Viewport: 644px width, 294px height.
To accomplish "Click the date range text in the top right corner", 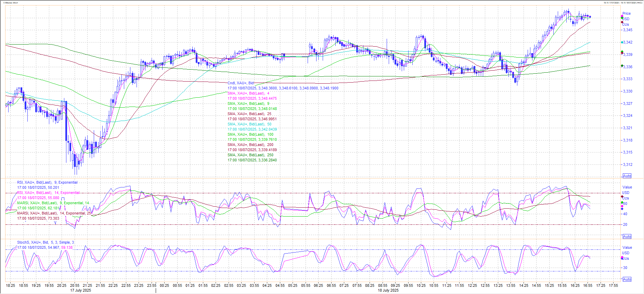I will pyautogui.click(x=622, y=3).
